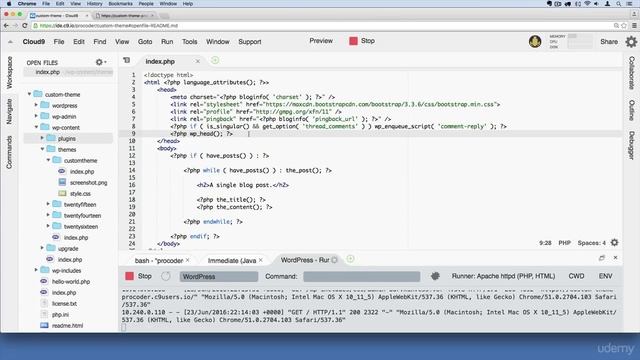Image resolution: width=640 pixels, height=360 pixels.
Task: Expand the wordpress folder
Action: (36, 105)
